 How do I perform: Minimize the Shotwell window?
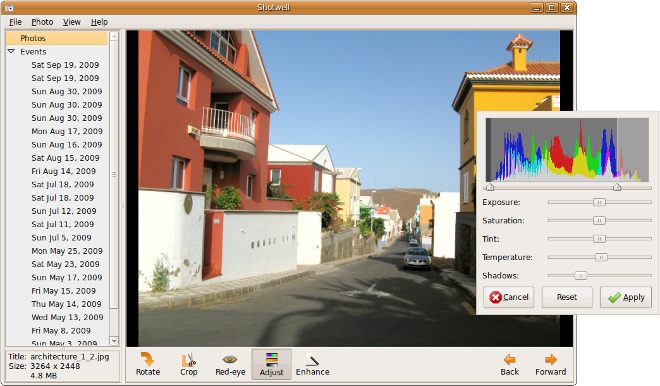pos(537,8)
